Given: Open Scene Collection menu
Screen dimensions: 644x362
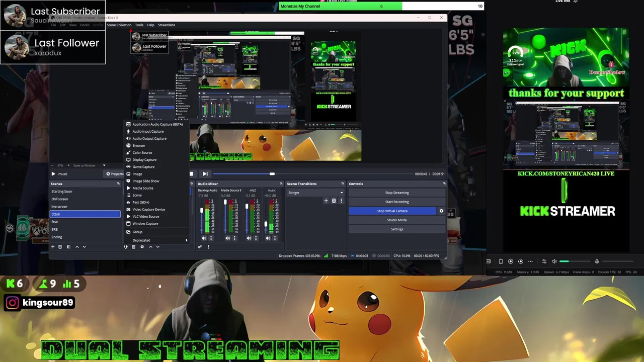Looking at the screenshot, I should (119, 25).
